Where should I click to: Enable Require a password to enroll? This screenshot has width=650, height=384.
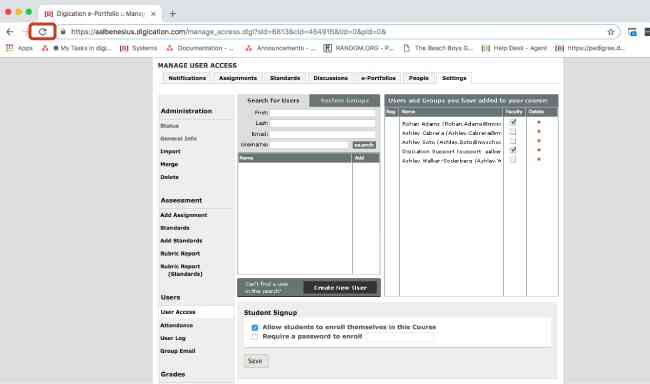pos(255,337)
